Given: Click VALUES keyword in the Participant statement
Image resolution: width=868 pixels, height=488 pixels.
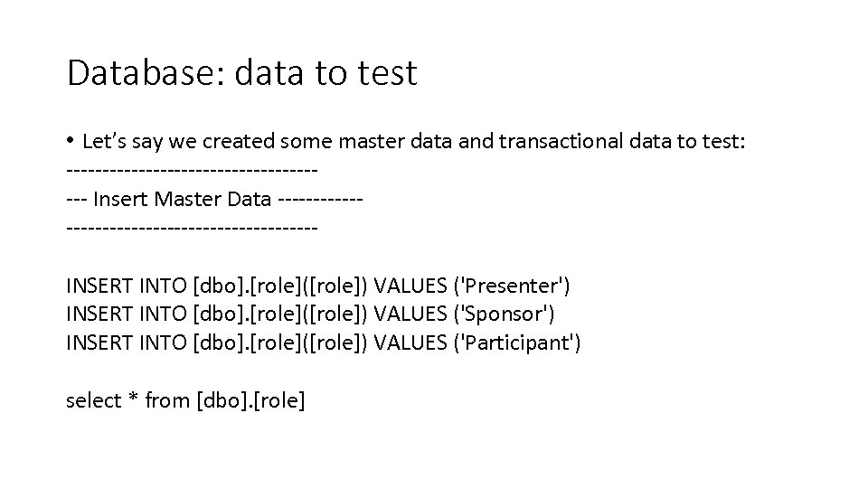Looking at the screenshot, I should (410, 343).
